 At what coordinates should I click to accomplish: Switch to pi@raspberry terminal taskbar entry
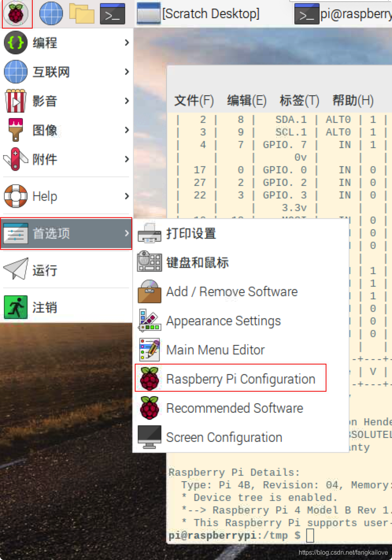(x=343, y=14)
